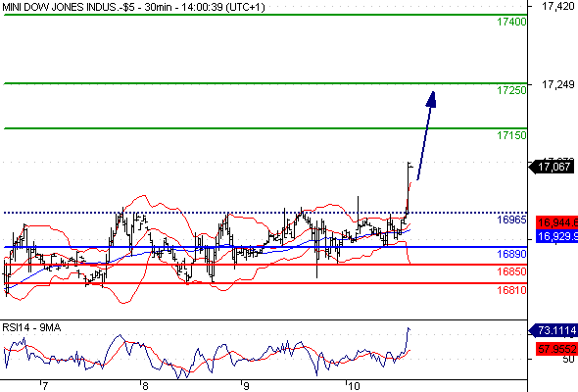578x392 pixels.
Task: Click the red 16,944 indicator value tag
Action: tap(556, 222)
